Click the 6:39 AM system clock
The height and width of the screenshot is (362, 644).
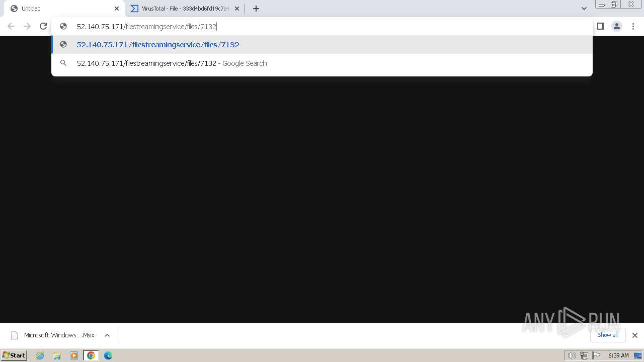[x=618, y=355]
